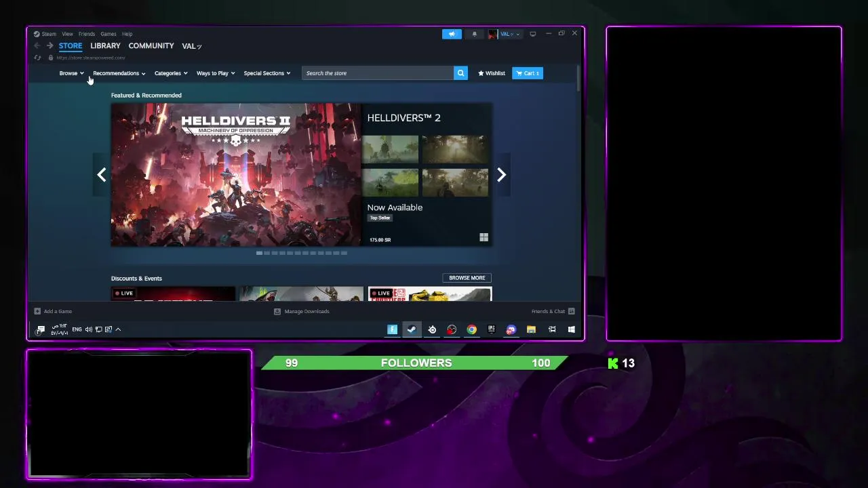Expand the Browse dropdown
This screenshot has width=868, height=488.
coord(71,73)
